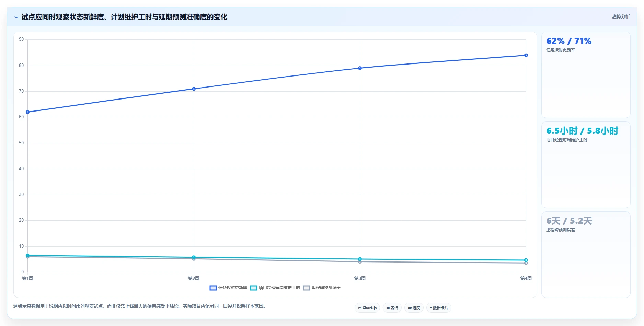Image resolution: width=644 pixels, height=326 pixels.
Task: Click the blue data point at 第1周
Action: (27, 112)
